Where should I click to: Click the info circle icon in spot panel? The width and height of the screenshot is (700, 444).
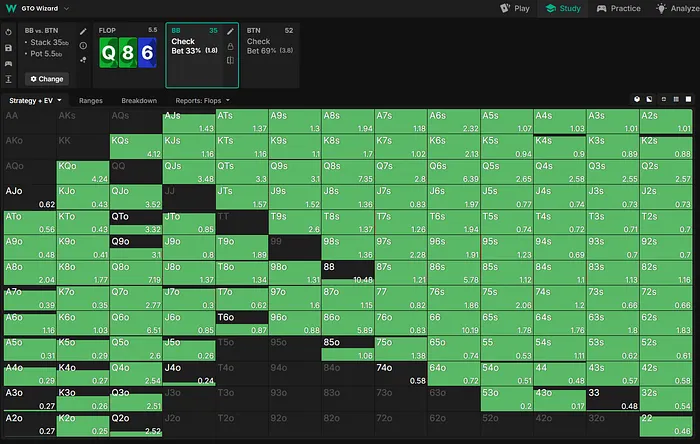click(84, 46)
